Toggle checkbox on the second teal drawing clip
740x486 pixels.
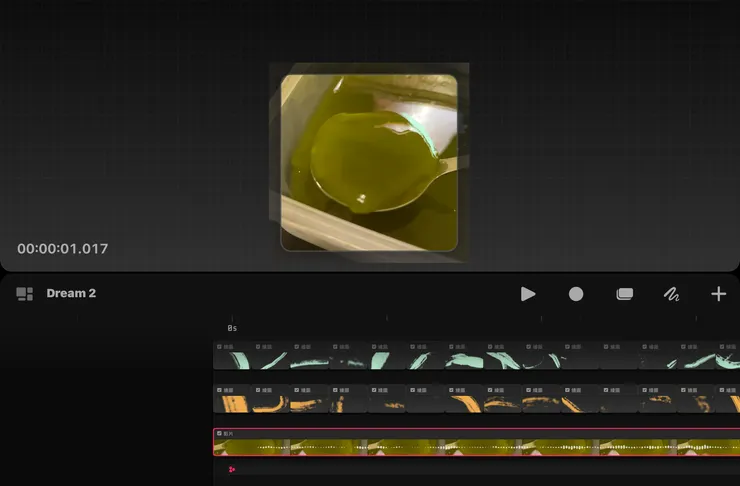[x=258, y=347]
